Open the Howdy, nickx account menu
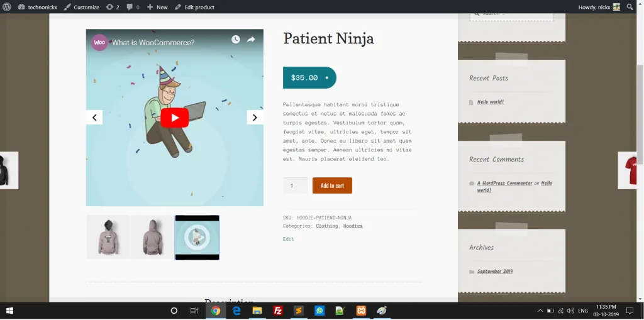The image size is (644, 320). click(x=599, y=7)
